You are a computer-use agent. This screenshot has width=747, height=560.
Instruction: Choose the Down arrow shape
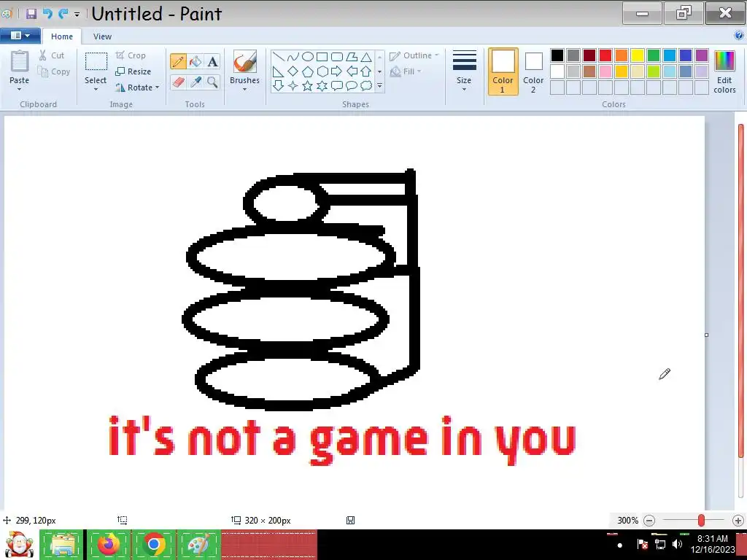(x=278, y=86)
